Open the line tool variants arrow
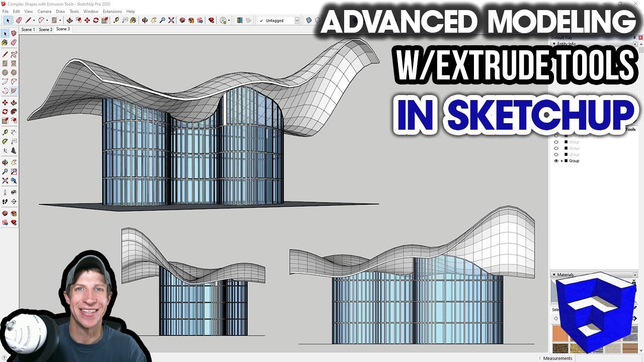 (34, 21)
